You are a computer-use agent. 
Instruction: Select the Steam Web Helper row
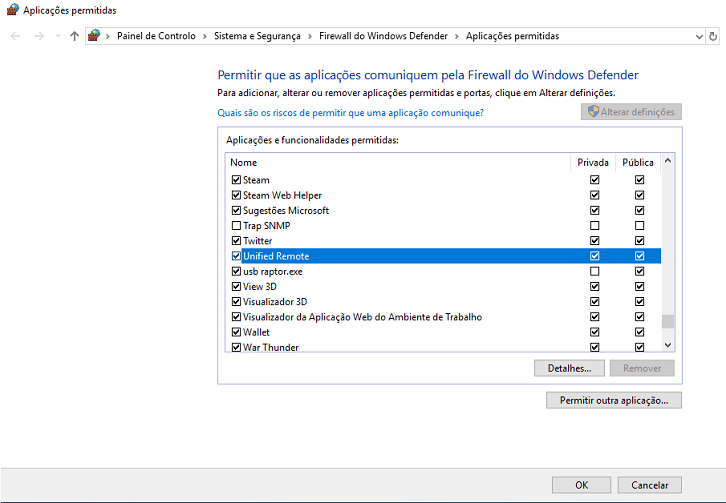[444, 195]
